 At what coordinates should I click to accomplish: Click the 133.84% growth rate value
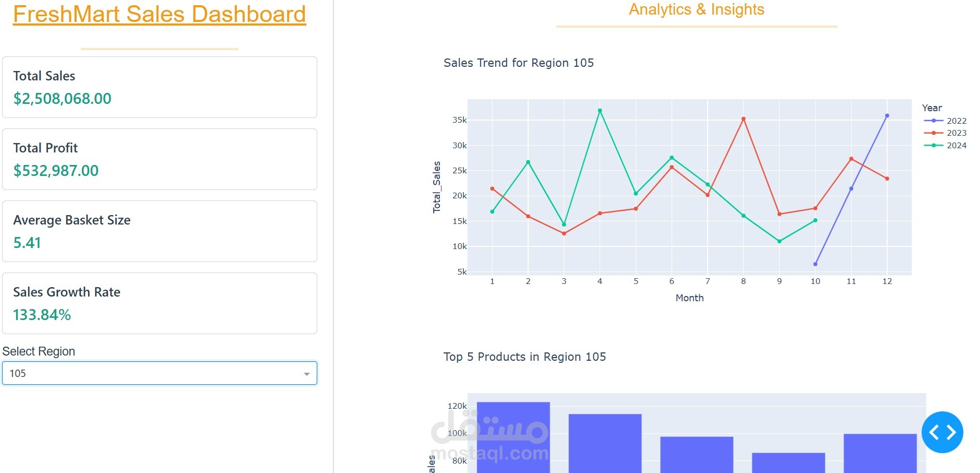(x=42, y=315)
